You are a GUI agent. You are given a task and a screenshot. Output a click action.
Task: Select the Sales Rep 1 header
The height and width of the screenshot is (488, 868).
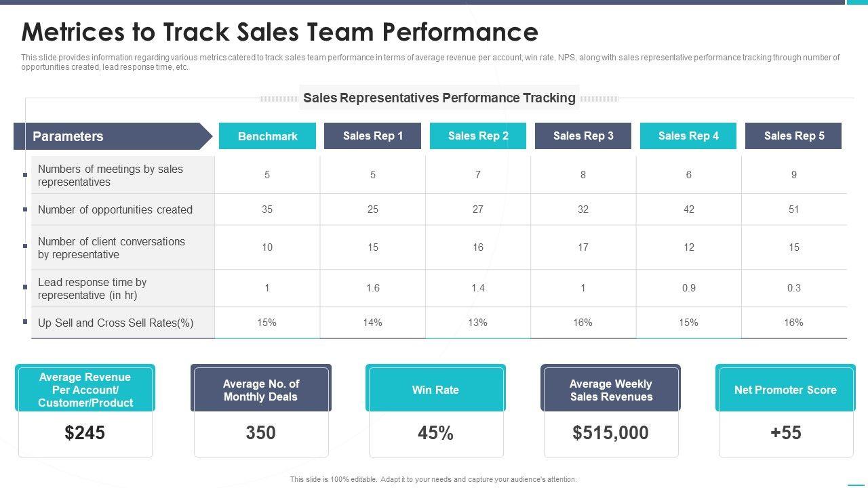click(372, 136)
